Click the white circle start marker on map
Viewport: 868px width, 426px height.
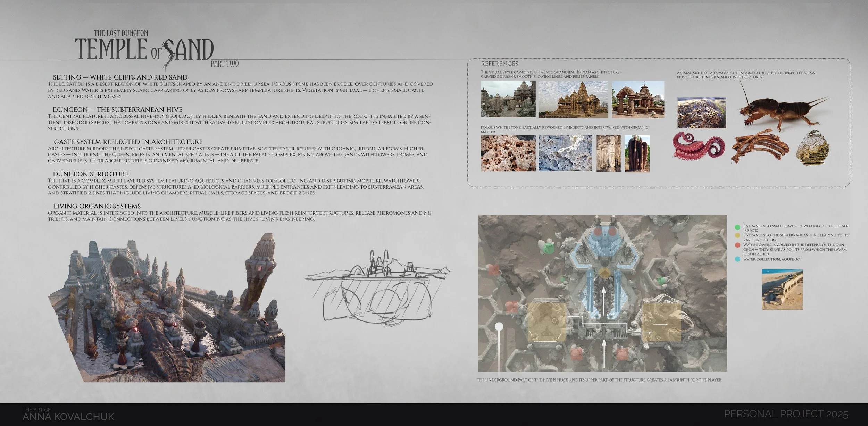point(499,326)
